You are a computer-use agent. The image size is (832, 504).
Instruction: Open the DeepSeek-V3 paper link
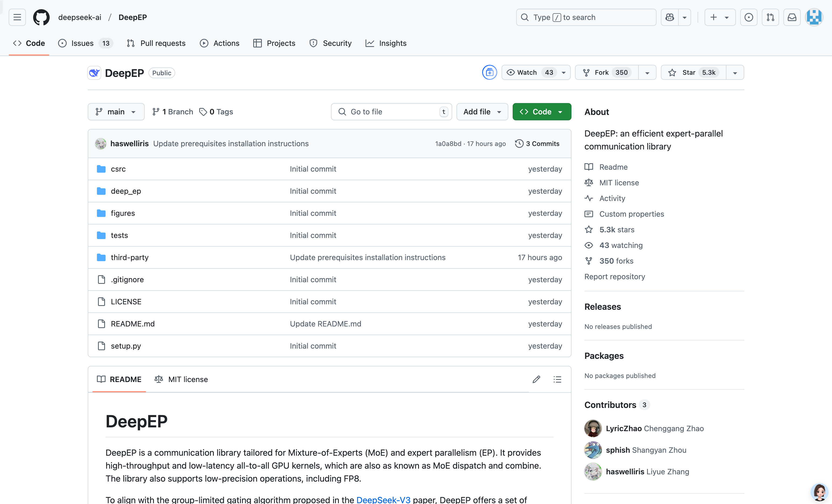(x=383, y=500)
